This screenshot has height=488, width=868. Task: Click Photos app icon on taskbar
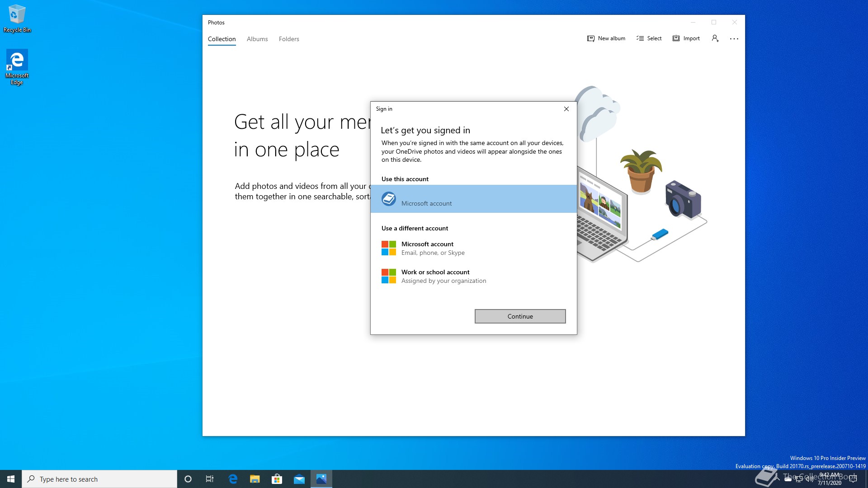coord(321,479)
